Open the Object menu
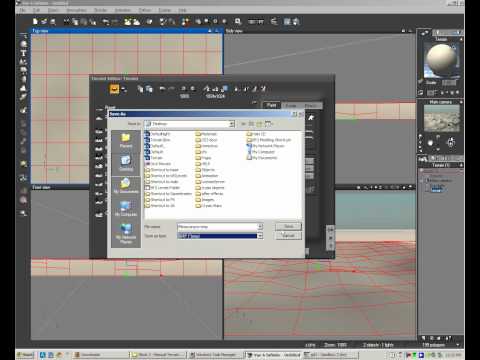480x360 pixels. (53, 10)
